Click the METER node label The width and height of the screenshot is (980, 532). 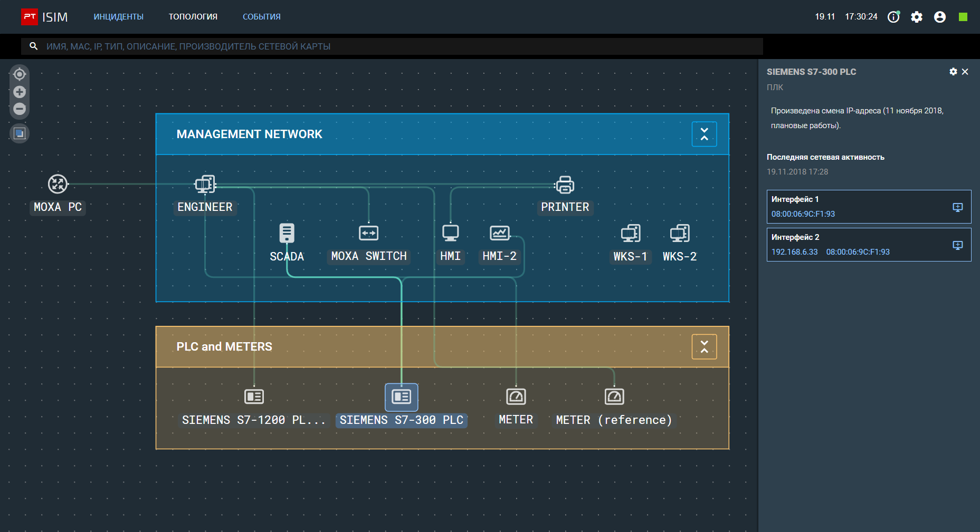pyautogui.click(x=516, y=420)
